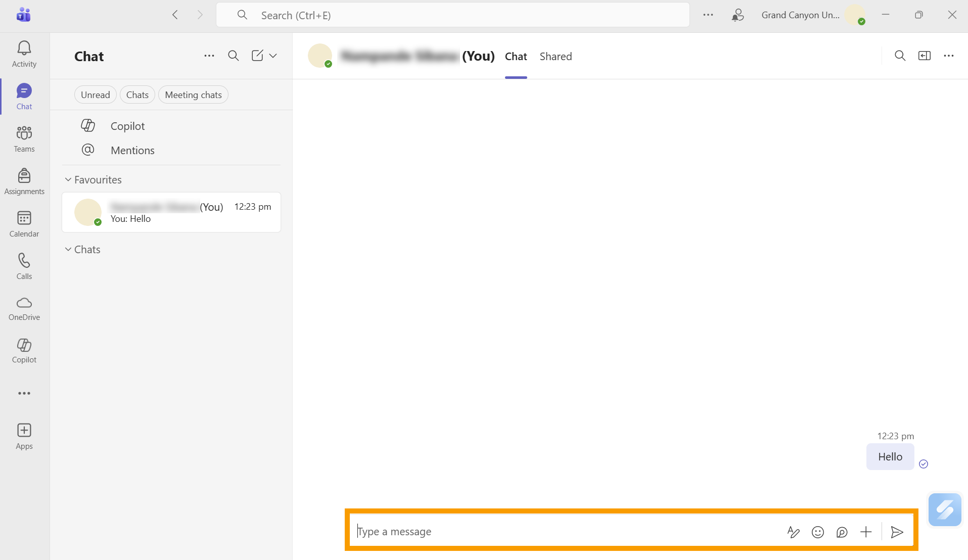The image size is (968, 560).
Task: Open the message formatting options
Action: point(793,532)
